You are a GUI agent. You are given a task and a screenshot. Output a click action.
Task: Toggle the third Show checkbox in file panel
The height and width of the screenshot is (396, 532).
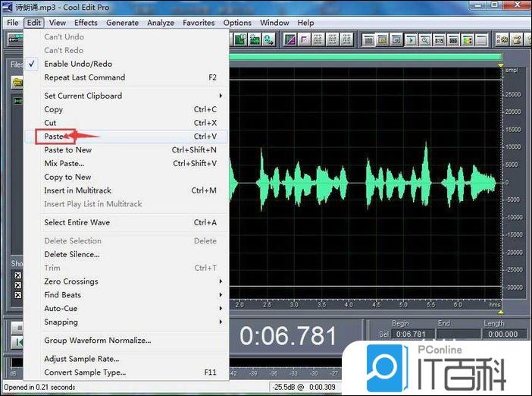(x=17, y=296)
